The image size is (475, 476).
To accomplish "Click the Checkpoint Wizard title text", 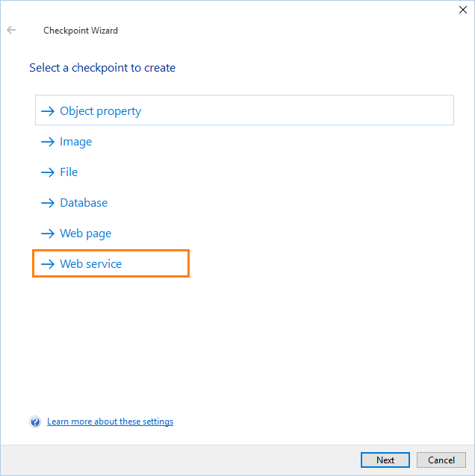I will 81,31.
